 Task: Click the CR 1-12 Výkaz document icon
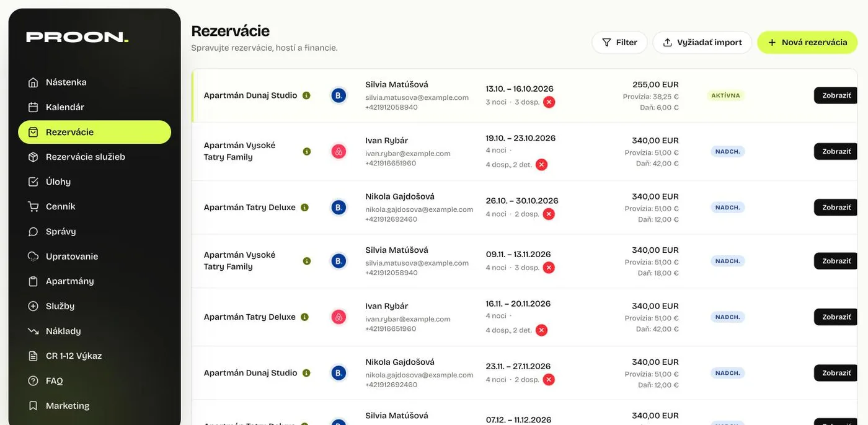coord(33,356)
